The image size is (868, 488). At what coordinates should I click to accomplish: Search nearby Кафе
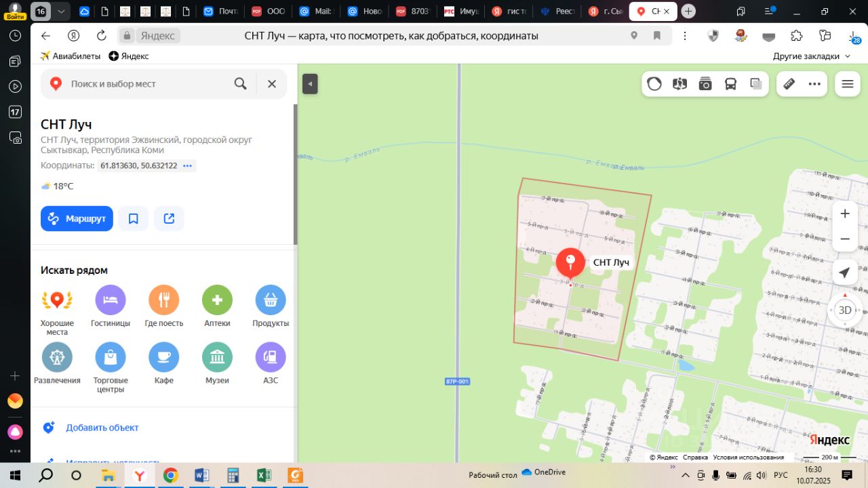[x=164, y=363]
